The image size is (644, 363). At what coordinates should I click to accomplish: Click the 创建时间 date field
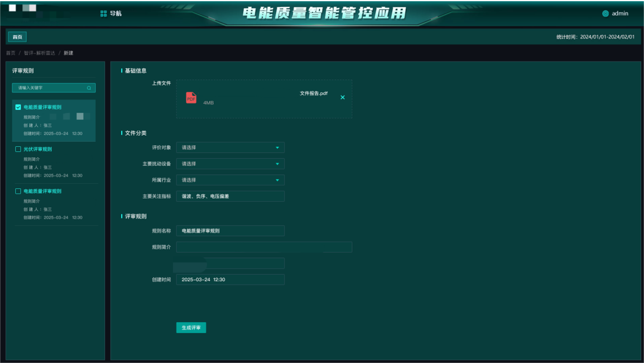click(230, 279)
